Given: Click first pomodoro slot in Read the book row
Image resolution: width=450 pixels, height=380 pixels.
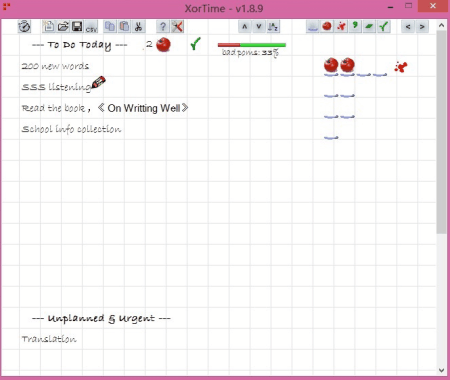Looking at the screenshot, I should pos(331,117).
